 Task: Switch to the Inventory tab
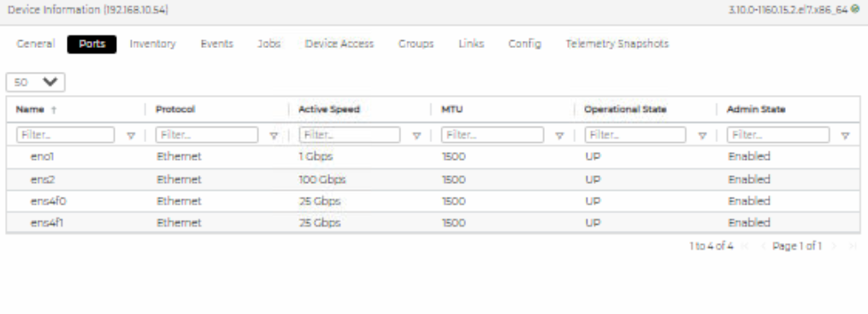click(153, 44)
